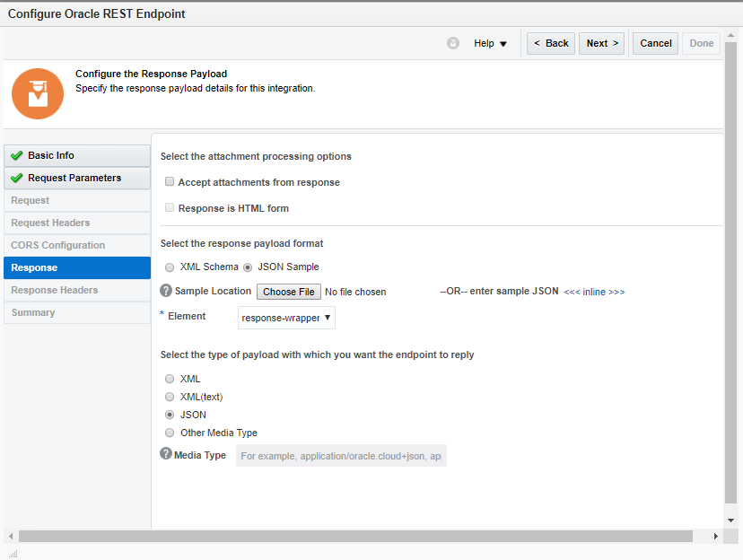Click the green checkmark on Basic Info
This screenshot has width=743, height=560.
pos(17,156)
